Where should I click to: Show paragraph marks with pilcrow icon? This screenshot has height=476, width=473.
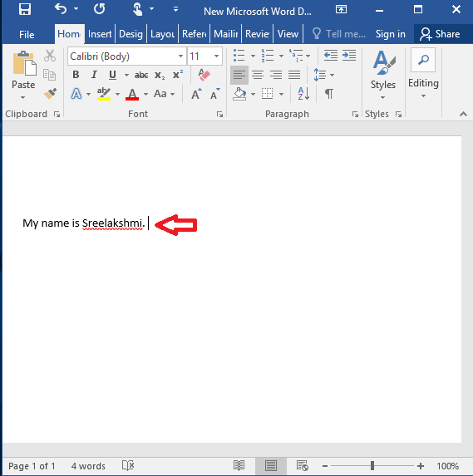(x=329, y=94)
